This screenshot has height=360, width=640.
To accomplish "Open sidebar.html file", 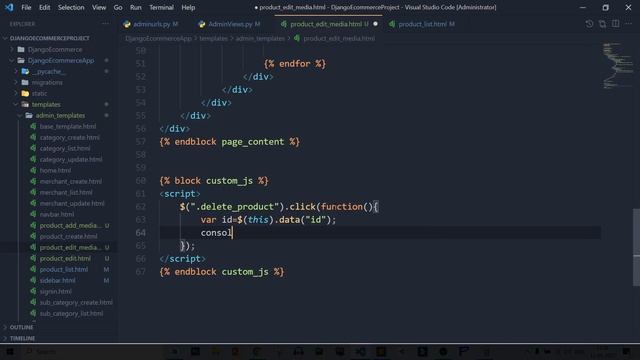I will [x=57, y=280].
